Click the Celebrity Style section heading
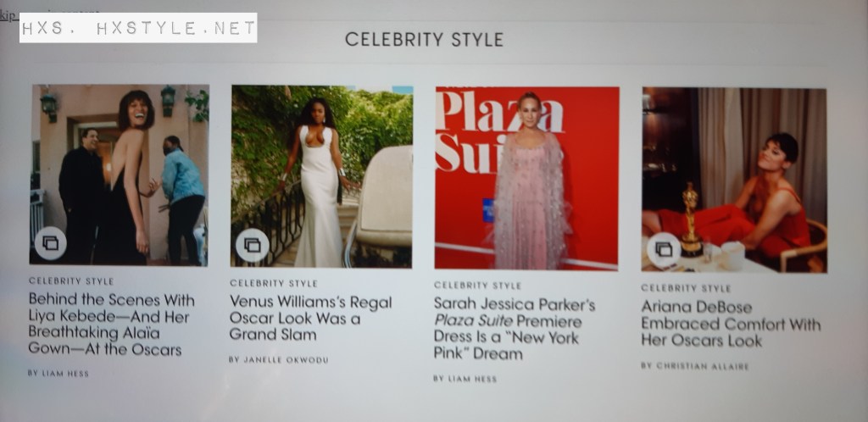 tap(425, 39)
